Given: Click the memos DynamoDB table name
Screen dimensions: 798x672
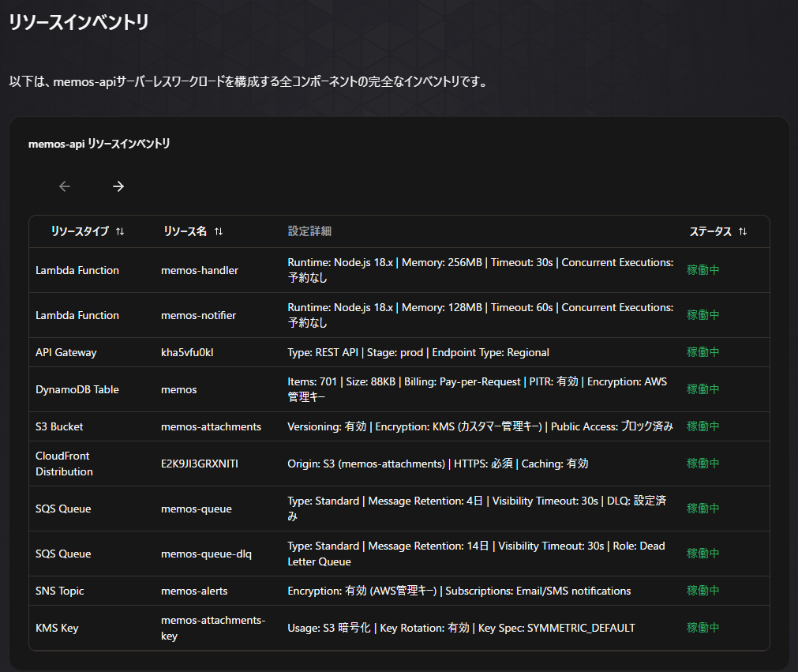Looking at the screenshot, I should click(x=178, y=389).
